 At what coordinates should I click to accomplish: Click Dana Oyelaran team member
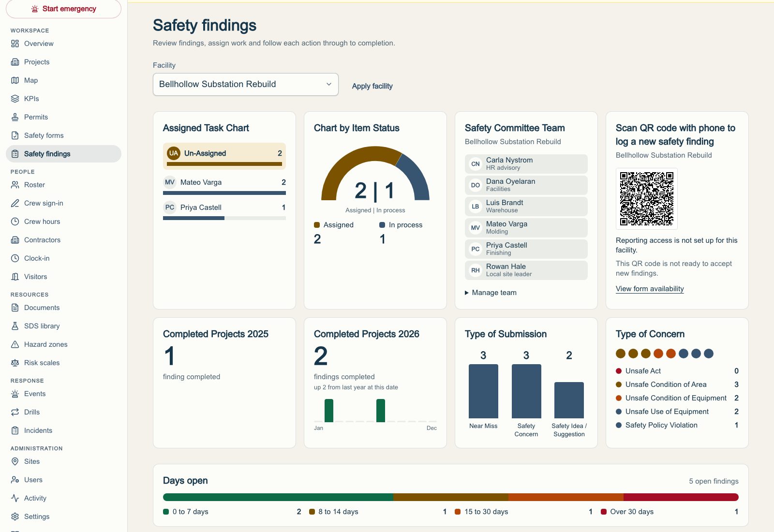point(526,185)
